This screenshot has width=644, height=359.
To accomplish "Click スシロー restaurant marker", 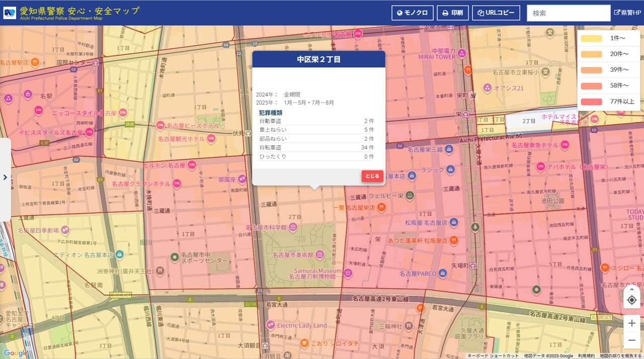I will coord(604,268).
